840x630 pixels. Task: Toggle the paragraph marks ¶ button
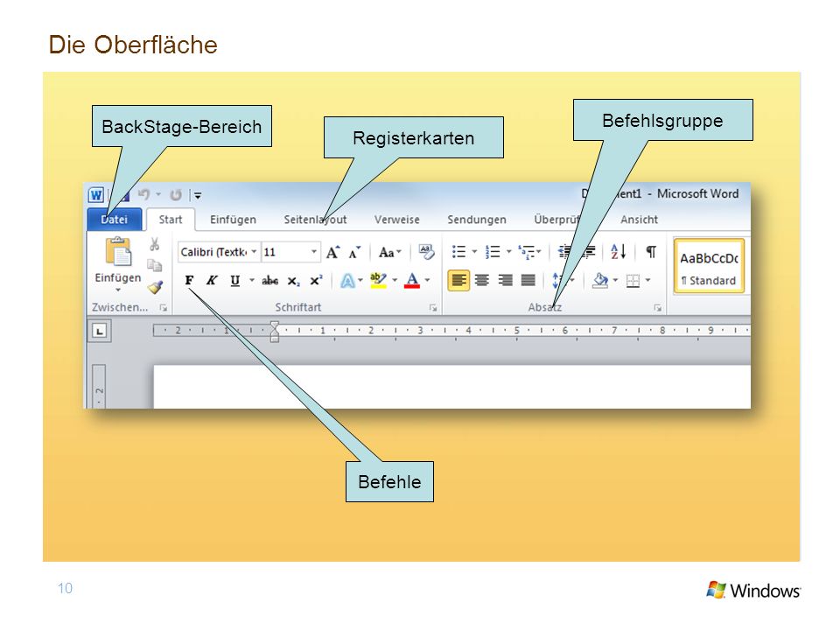tap(651, 252)
